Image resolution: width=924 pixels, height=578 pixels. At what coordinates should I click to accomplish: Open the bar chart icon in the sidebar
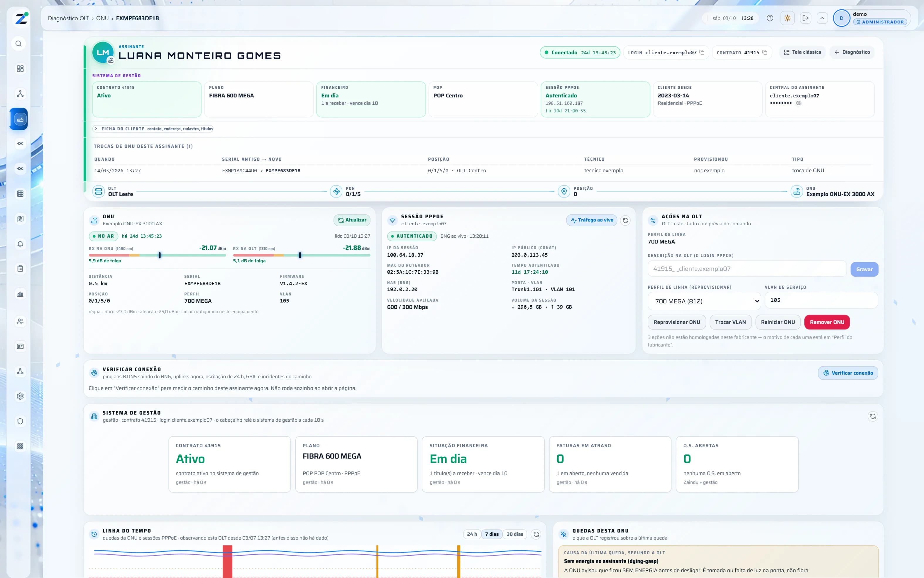pos(20,294)
